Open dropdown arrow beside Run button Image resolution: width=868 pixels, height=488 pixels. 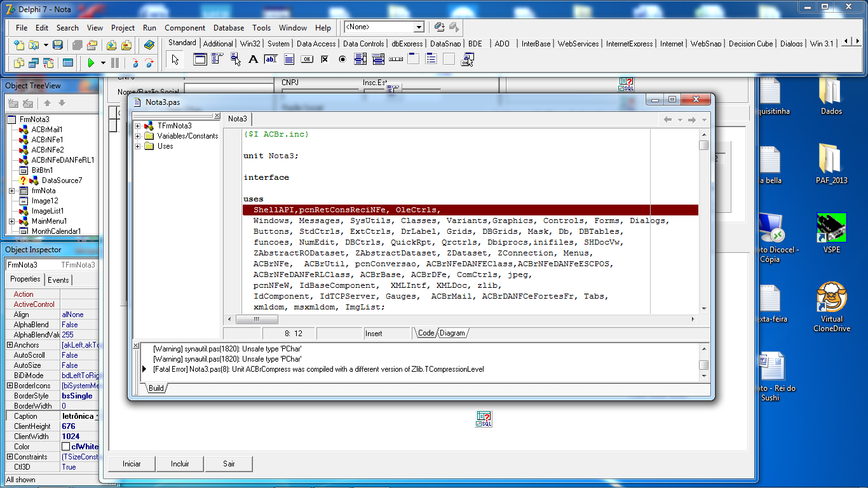[x=103, y=63]
